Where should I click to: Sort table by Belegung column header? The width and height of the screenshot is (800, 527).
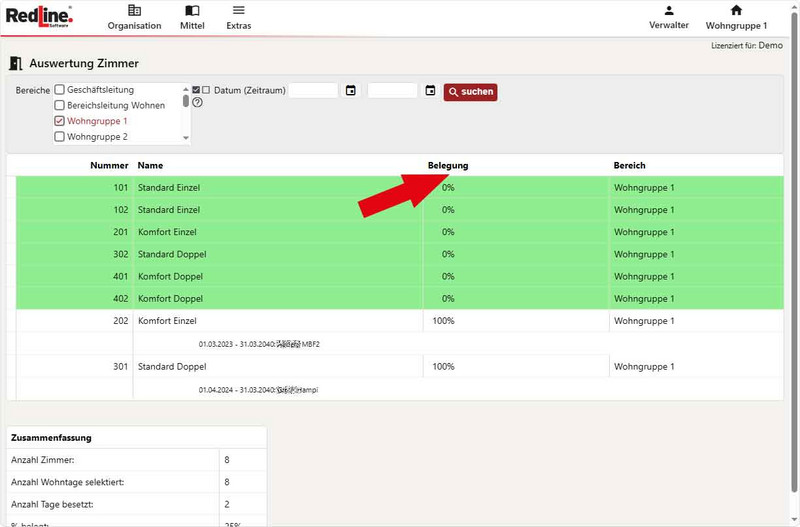448,165
